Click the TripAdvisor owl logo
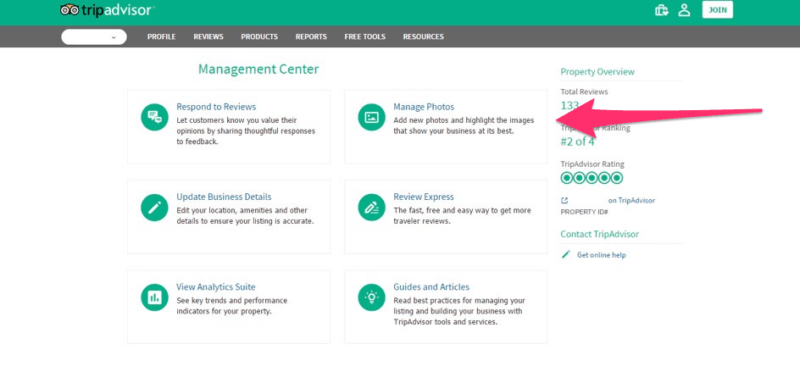The width and height of the screenshot is (800, 372). tap(107, 10)
